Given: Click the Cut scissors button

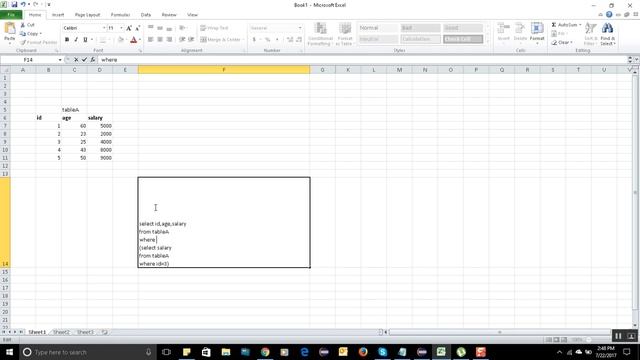Looking at the screenshot, I should tap(28, 25).
